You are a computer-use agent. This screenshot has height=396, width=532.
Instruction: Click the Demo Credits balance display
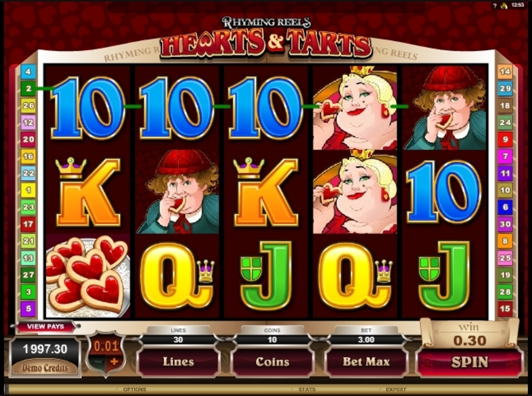tap(45, 356)
